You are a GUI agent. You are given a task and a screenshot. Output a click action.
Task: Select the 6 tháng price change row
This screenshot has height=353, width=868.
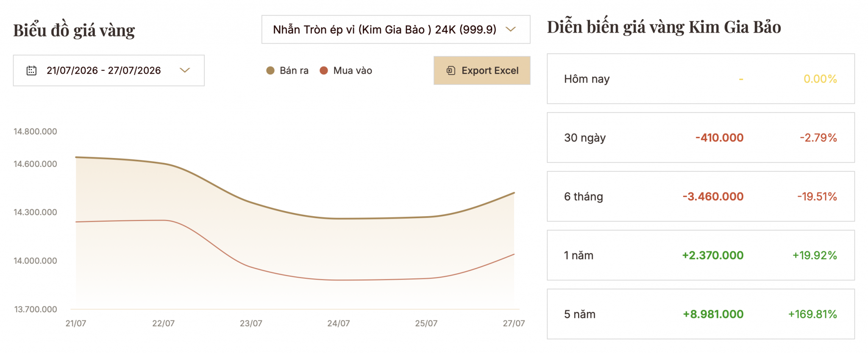pyautogui.click(x=701, y=196)
